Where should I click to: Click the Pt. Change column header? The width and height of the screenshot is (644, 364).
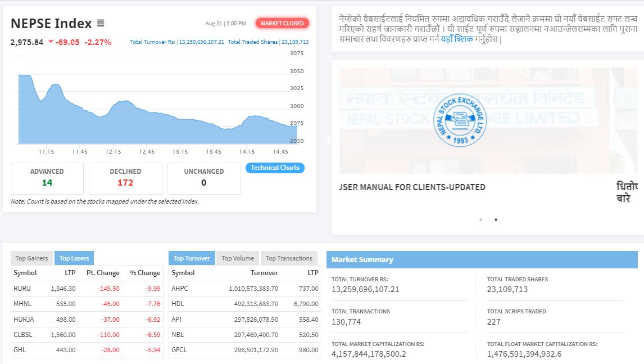(103, 273)
